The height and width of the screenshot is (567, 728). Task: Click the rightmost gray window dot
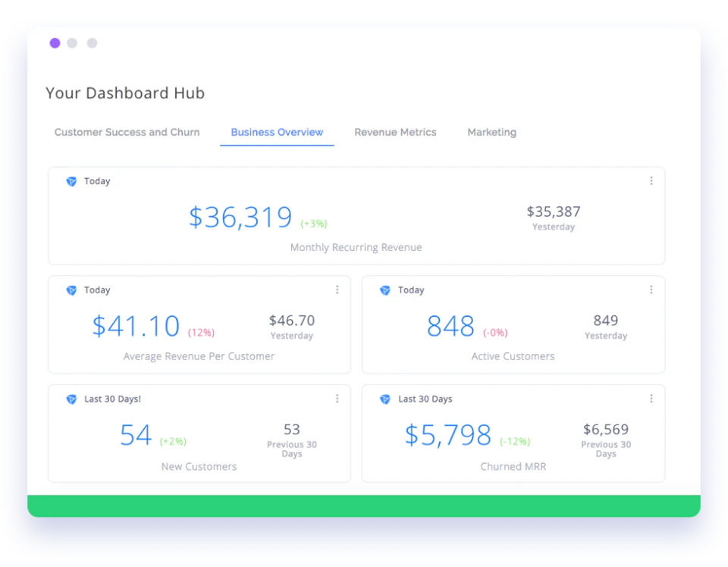click(x=92, y=43)
